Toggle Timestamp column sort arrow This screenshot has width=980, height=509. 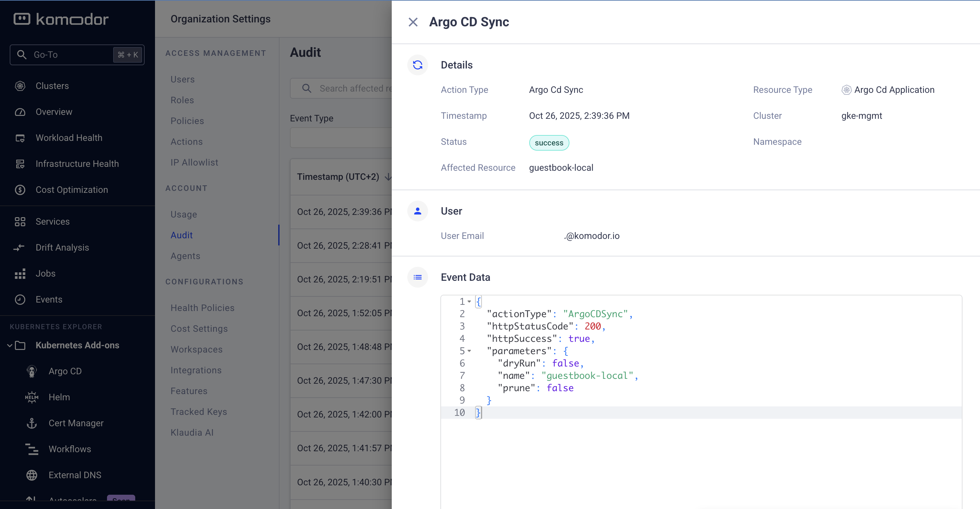point(388,177)
